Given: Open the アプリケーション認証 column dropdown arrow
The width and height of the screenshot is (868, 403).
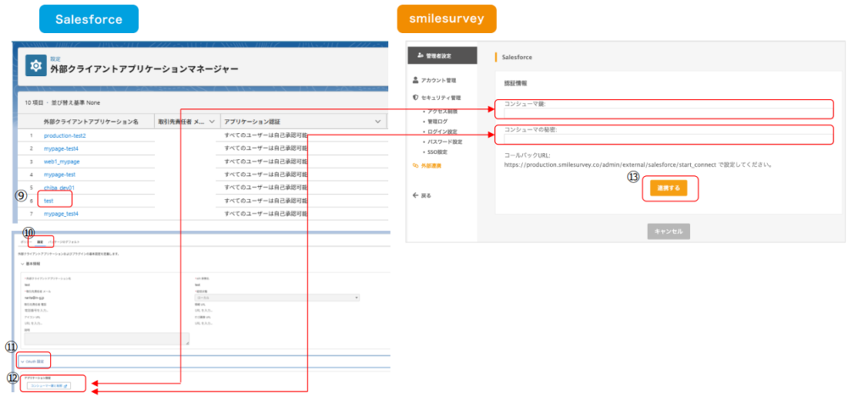Looking at the screenshot, I should (378, 121).
